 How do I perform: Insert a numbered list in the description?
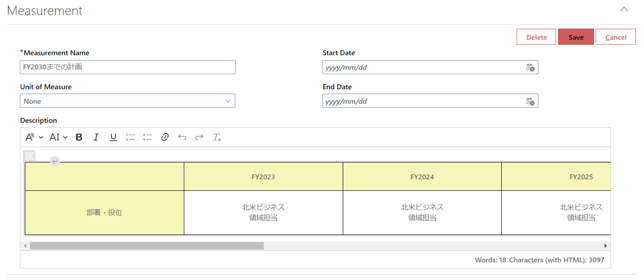click(130, 137)
